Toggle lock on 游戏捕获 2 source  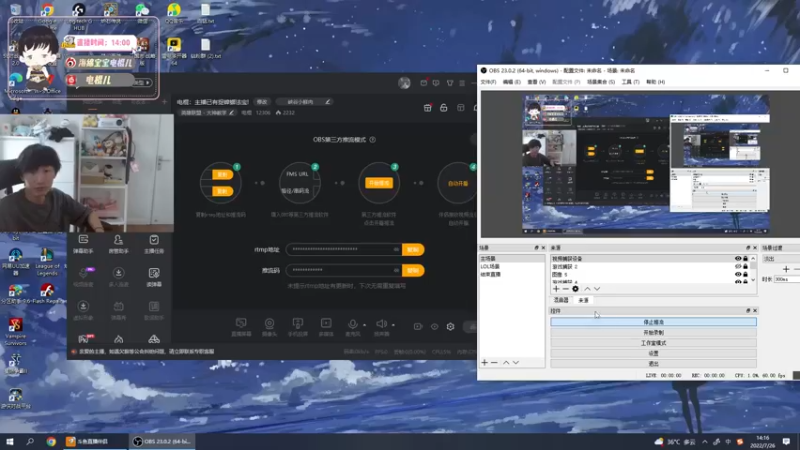point(745,266)
